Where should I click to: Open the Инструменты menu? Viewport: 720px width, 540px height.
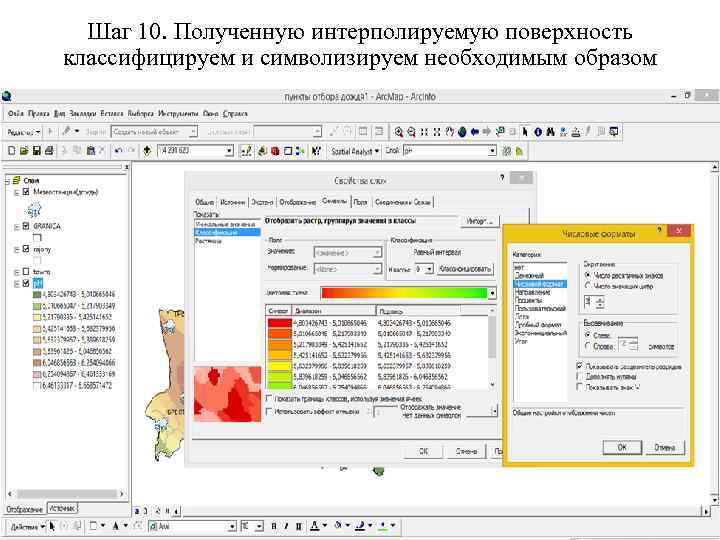pos(178,113)
